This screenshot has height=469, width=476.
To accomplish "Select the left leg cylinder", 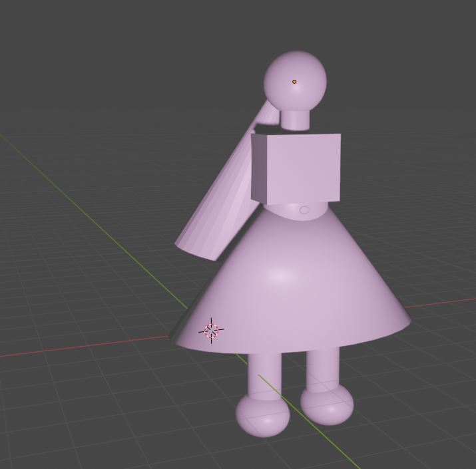I will point(264,375).
